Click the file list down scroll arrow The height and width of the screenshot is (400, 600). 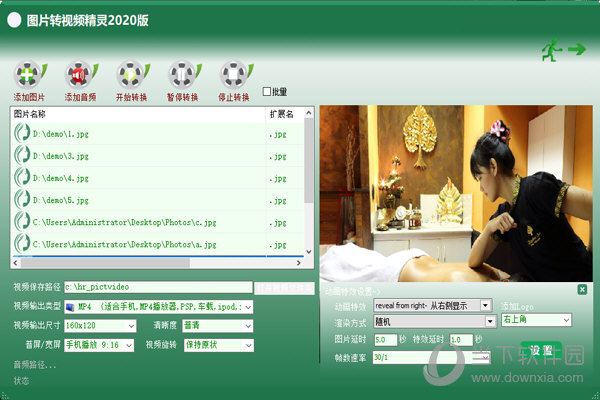pyautogui.click(x=309, y=251)
